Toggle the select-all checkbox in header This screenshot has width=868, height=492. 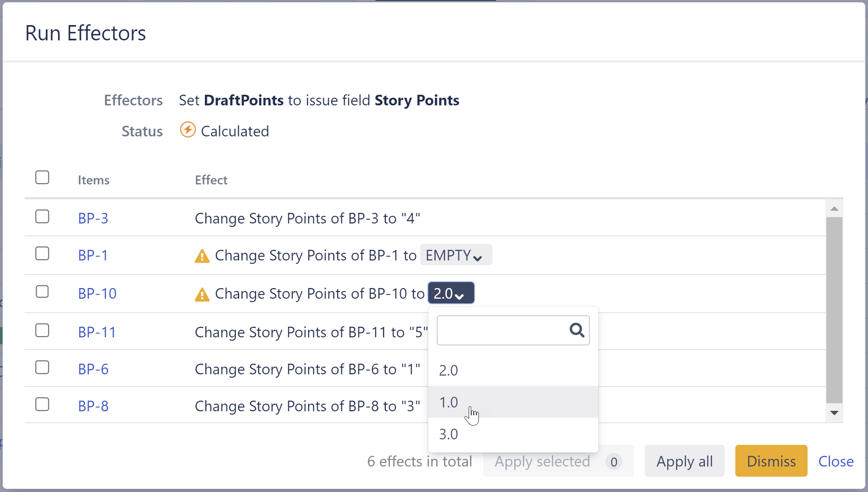pyautogui.click(x=42, y=178)
